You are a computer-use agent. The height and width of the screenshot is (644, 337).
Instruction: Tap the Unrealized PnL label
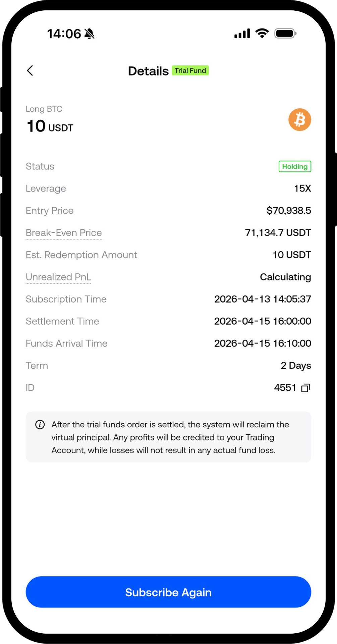click(58, 277)
